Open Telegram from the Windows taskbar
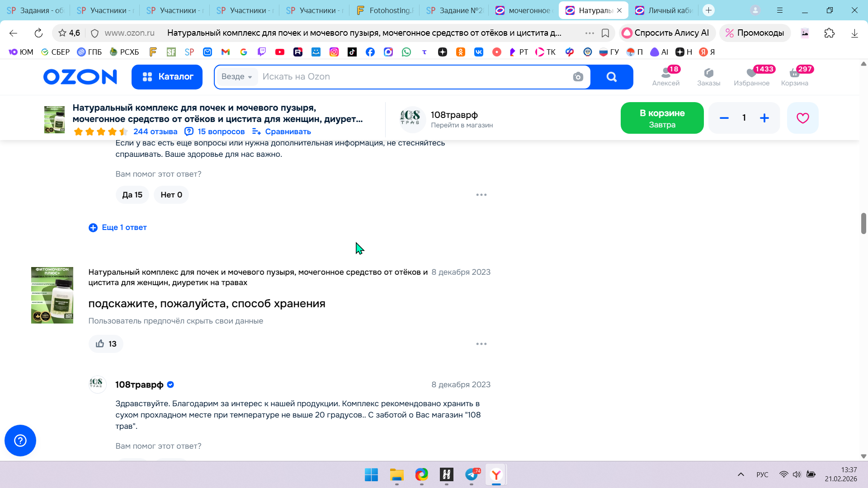 472,475
